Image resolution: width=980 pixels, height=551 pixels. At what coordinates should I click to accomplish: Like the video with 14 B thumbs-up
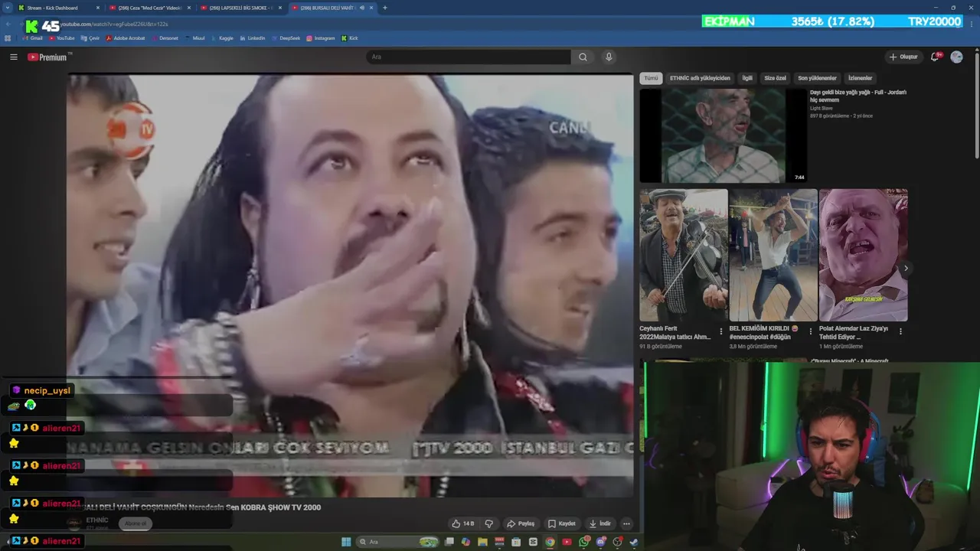463,523
